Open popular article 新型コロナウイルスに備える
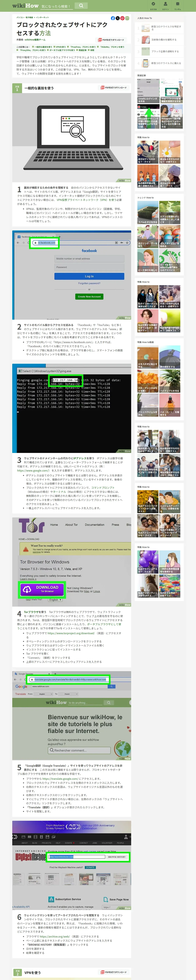The height and width of the screenshot is (980, 196). point(159,63)
